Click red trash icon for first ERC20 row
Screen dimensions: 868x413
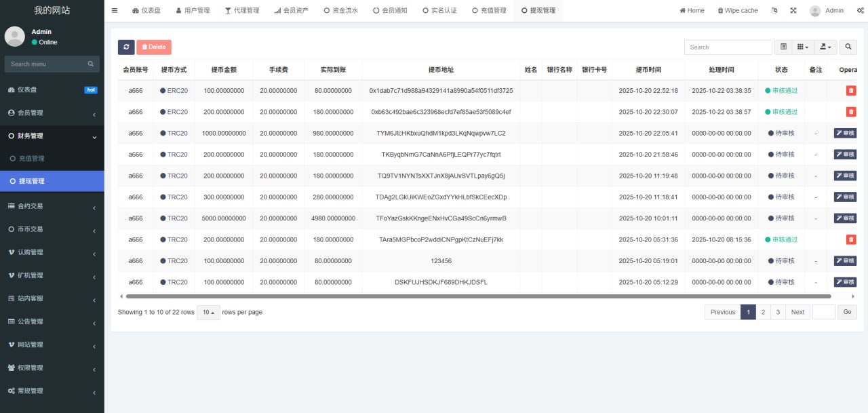click(x=850, y=90)
